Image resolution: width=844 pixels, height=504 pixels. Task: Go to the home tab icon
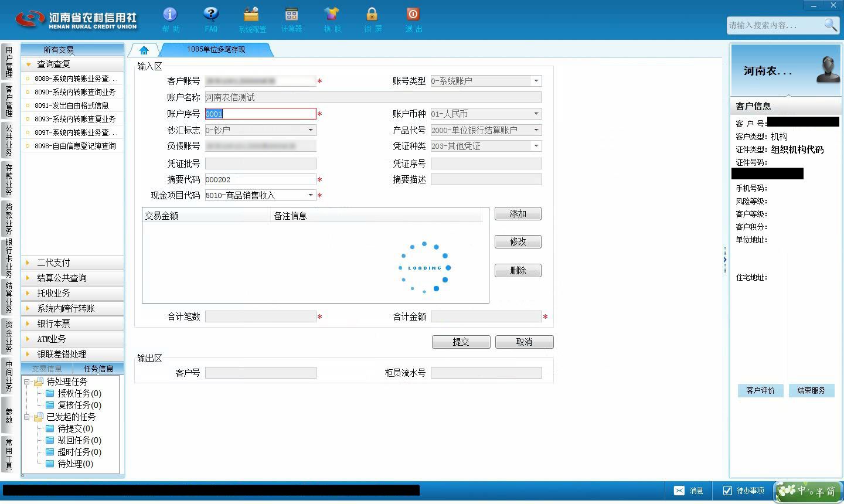144,50
